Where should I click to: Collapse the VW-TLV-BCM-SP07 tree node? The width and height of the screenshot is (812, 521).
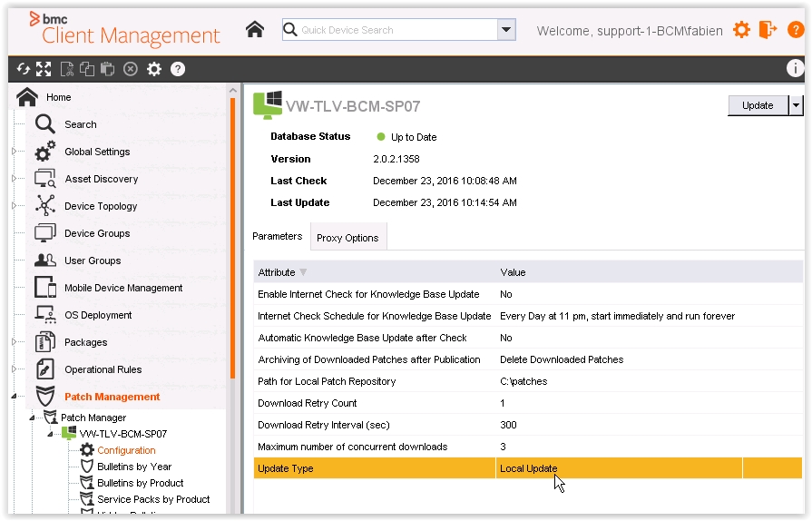point(50,434)
